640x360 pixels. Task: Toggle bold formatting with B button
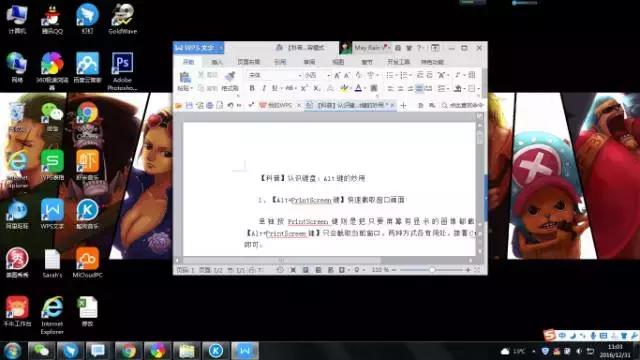coord(252,88)
